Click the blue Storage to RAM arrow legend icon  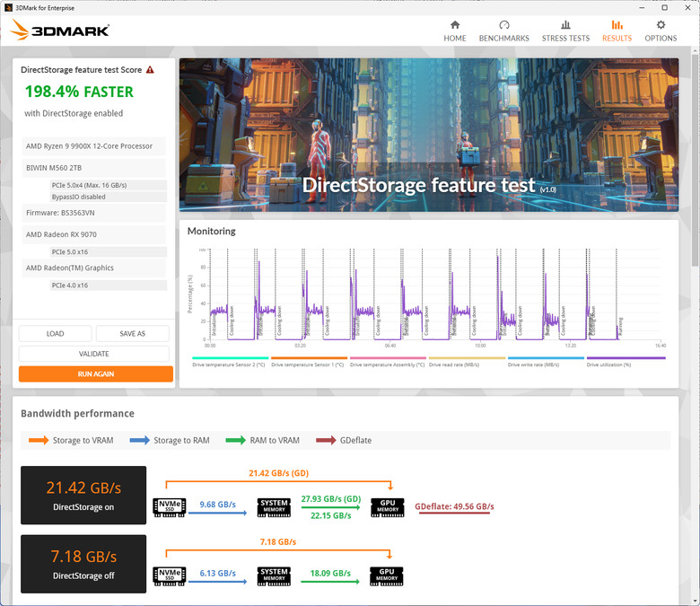pyautogui.click(x=140, y=440)
